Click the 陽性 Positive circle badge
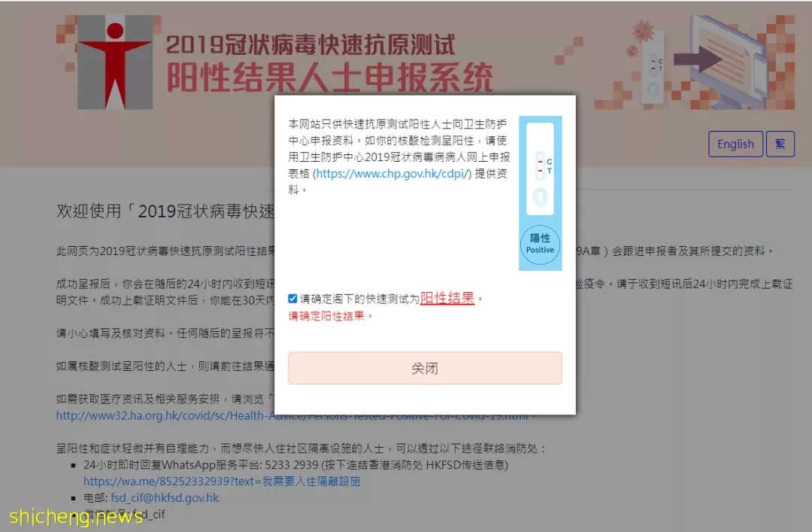This screenshot has height=532, width=812. pyautogui.click(x=540, y=245)
